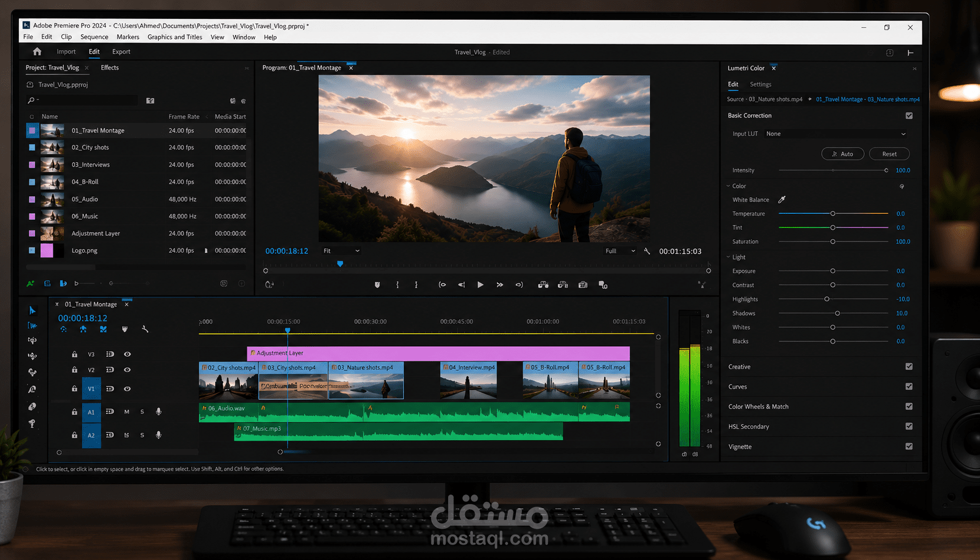Click the Extract icon in Program monitor
This screenshot has height=560, width=980.
(563, 285)
